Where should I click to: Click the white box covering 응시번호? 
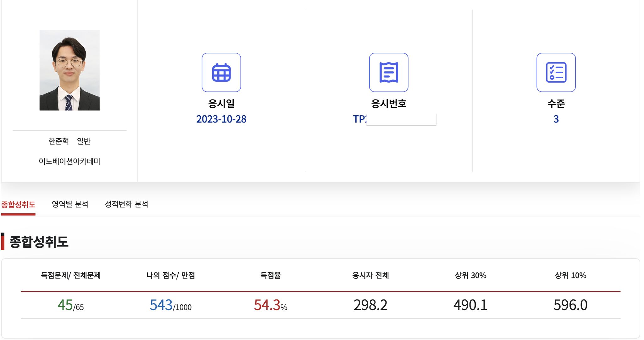(401, 119)
